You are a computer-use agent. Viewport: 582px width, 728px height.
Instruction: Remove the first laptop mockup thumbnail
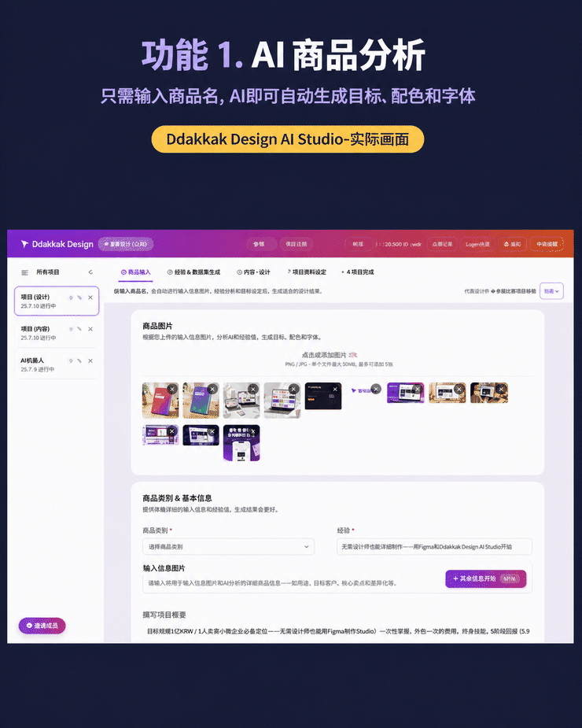click(x=253, y=389)
